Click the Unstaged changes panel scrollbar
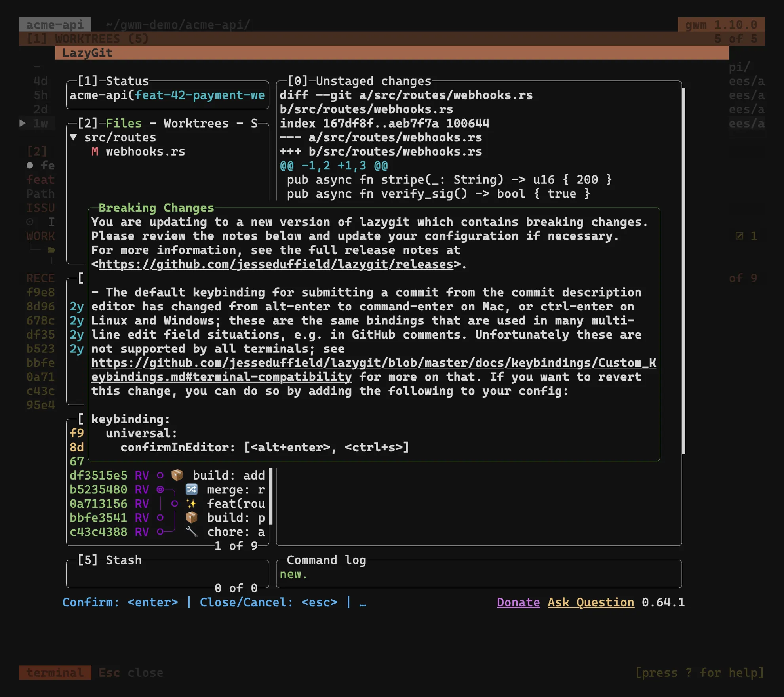This screenshot has width=784, height=697. coord(683,271)
